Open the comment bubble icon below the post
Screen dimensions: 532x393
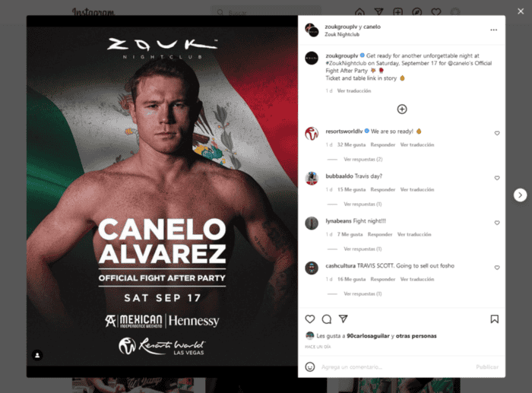click(x=326, y=319)
